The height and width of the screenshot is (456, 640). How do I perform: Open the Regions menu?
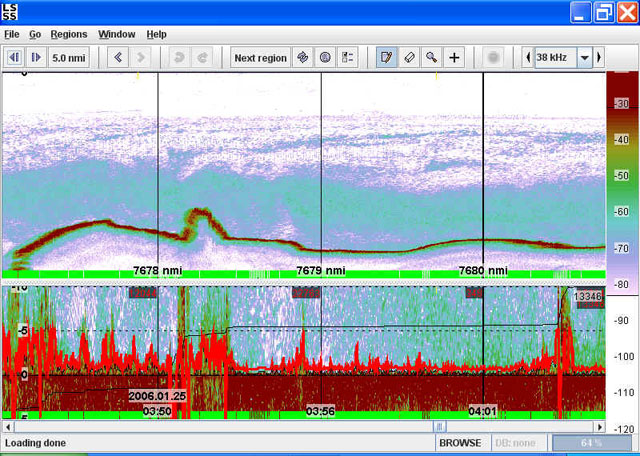click(69, 34)
